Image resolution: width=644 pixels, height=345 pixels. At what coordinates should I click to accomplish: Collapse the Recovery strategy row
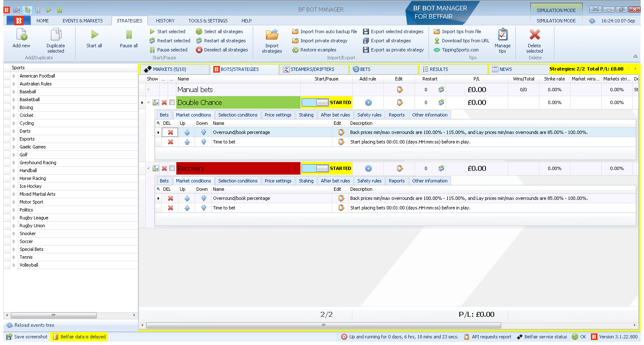(148, 168)
